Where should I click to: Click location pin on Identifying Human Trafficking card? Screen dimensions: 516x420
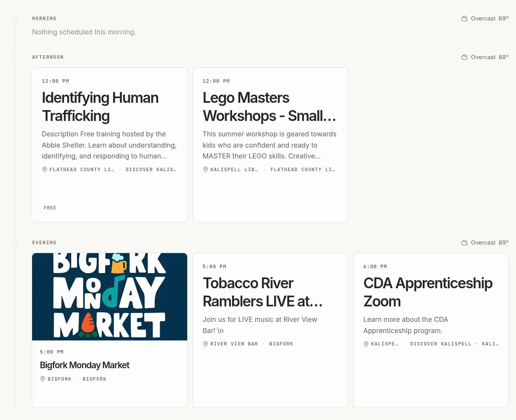pyautogui.click(x=44, y=170)
